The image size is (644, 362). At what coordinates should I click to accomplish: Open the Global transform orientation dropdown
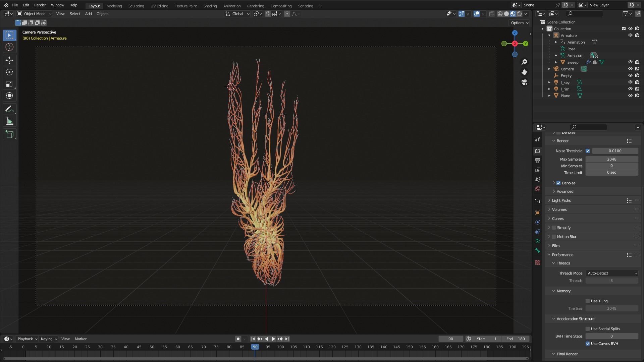[x=237, y=14]
